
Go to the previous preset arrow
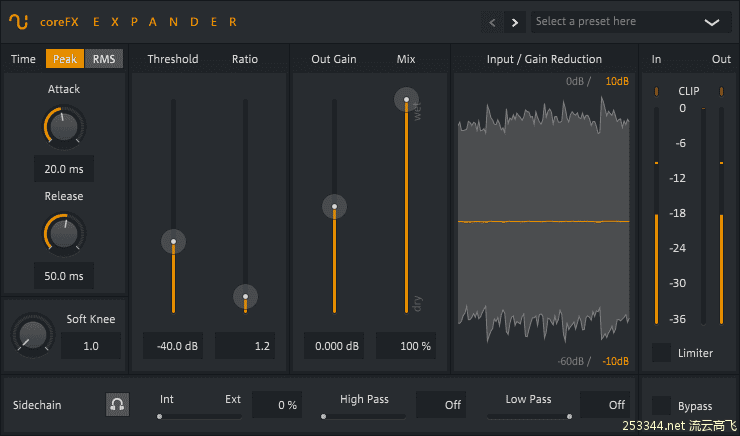[492, 22]
